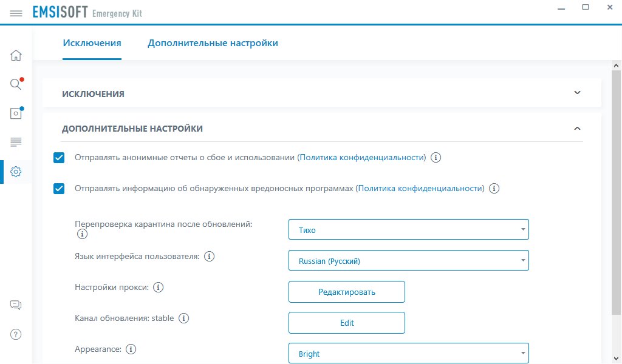Minimize the Emsisoft window
The height and width of the screenshot is (364, 622).
[x=561, y=8]
